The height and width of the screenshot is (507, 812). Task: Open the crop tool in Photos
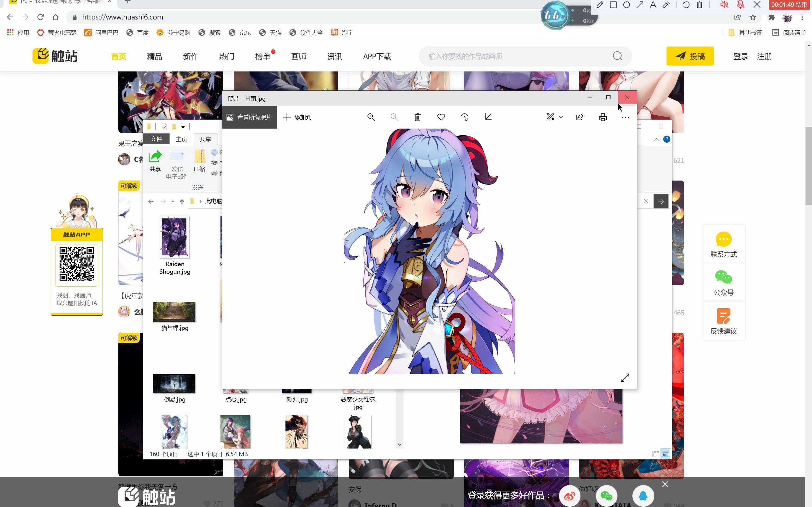[488, 117]
